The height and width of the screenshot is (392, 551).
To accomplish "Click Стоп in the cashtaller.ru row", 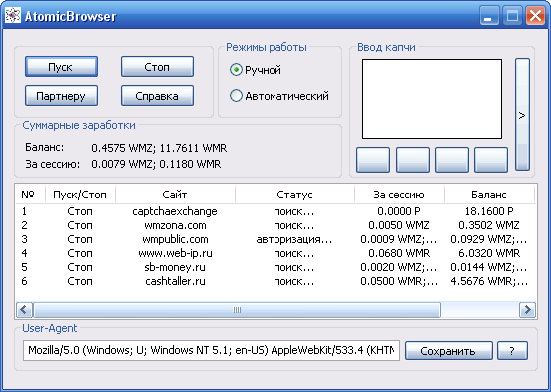I will (x=80, y=281).
